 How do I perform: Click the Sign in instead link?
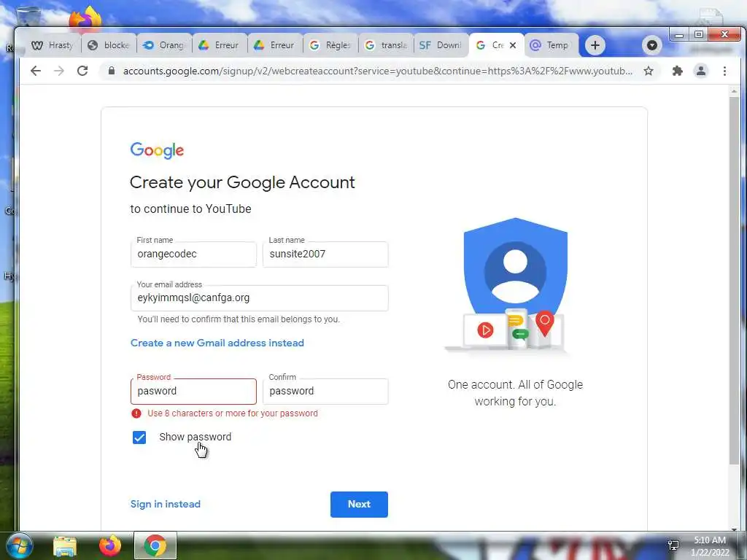[x=166, y=504]
